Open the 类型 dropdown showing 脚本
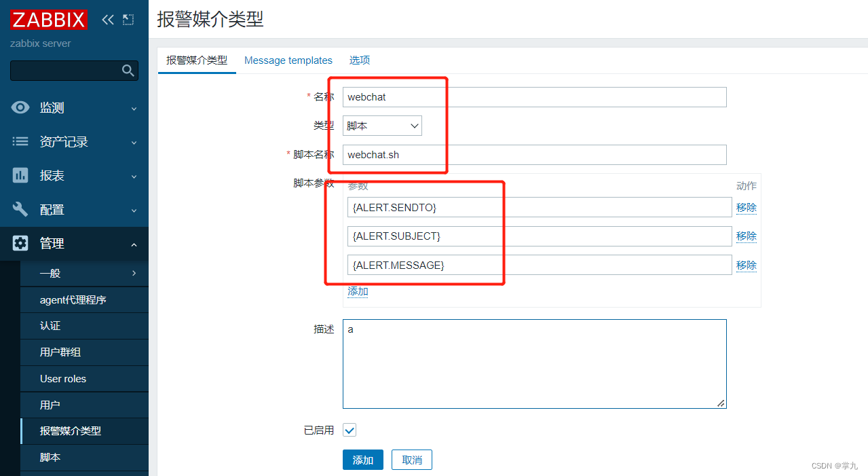The height and width of the screenshot is (476, 868). [382, 126]
